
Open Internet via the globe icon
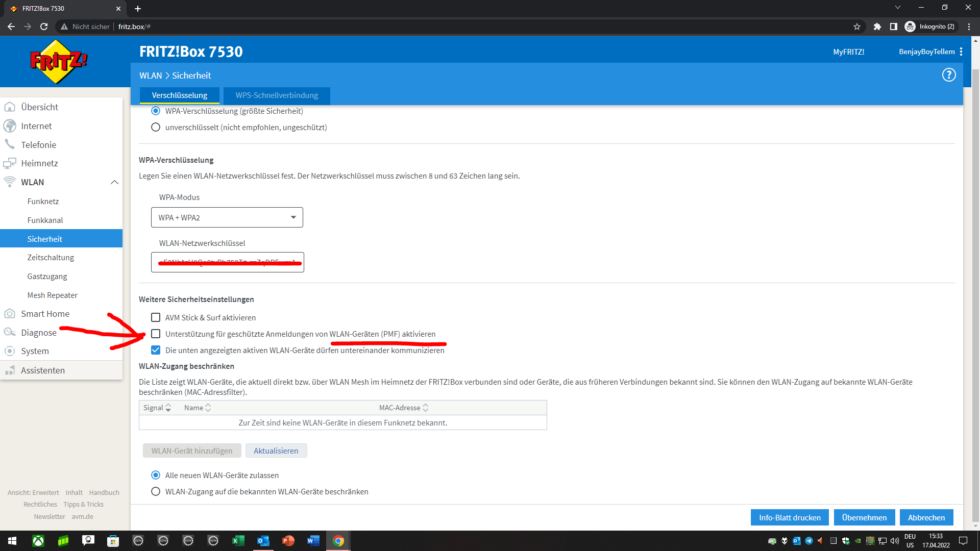pyautogui.click(x=10, y=126)
